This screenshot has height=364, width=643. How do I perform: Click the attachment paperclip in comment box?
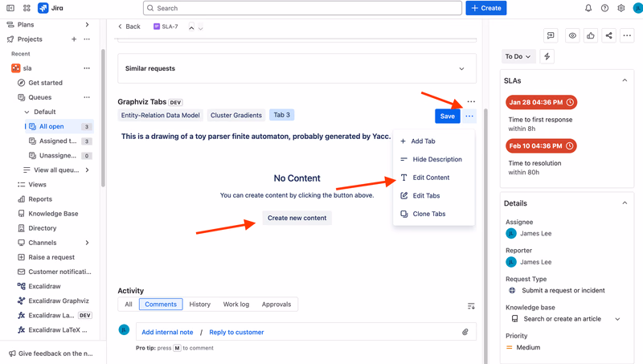[x=465, y=332]
